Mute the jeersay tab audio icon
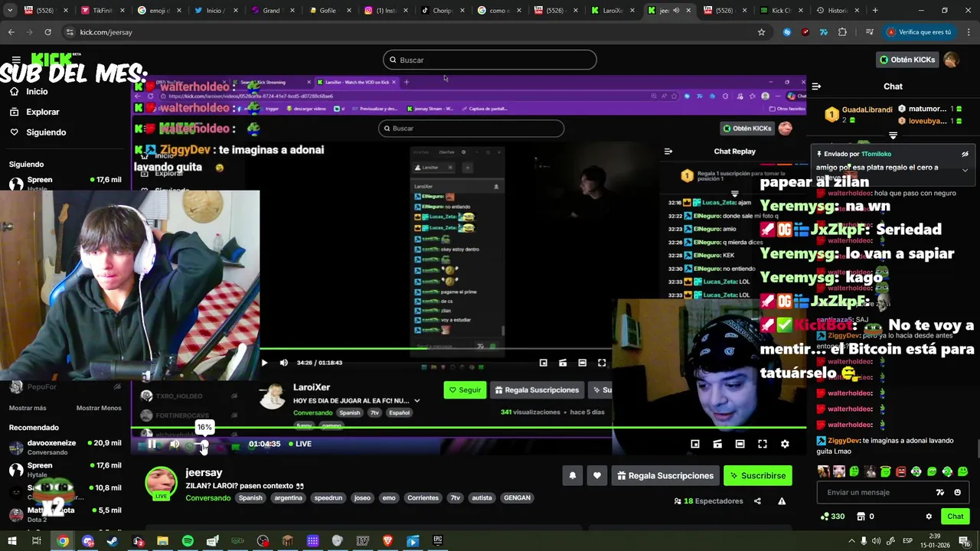Image resolution: width=980 pixels, height=551 pixels. click(676, 11)
